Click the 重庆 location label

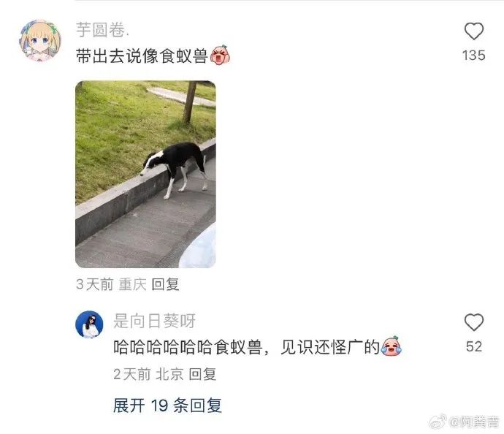pos(132,284)
